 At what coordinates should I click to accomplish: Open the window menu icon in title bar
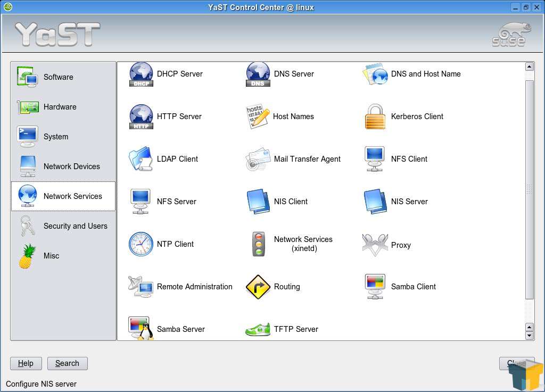[7, 6]
